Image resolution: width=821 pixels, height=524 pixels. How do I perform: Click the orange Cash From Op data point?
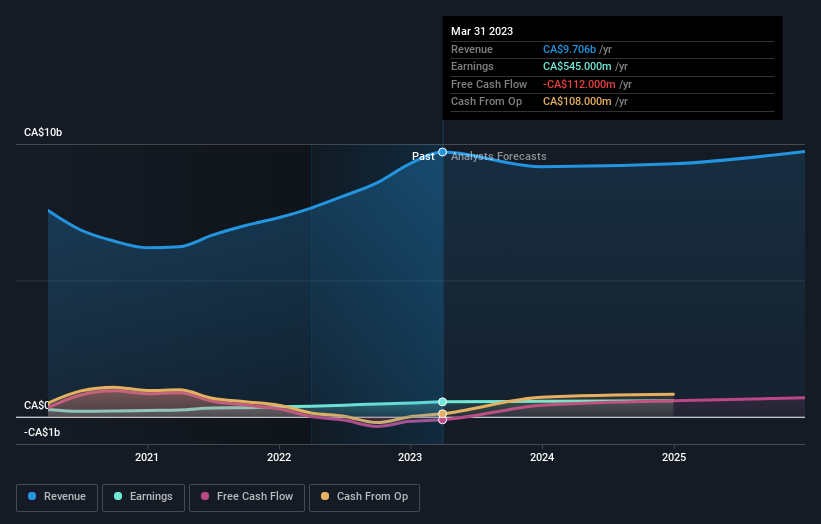click(x=442, y=414)
